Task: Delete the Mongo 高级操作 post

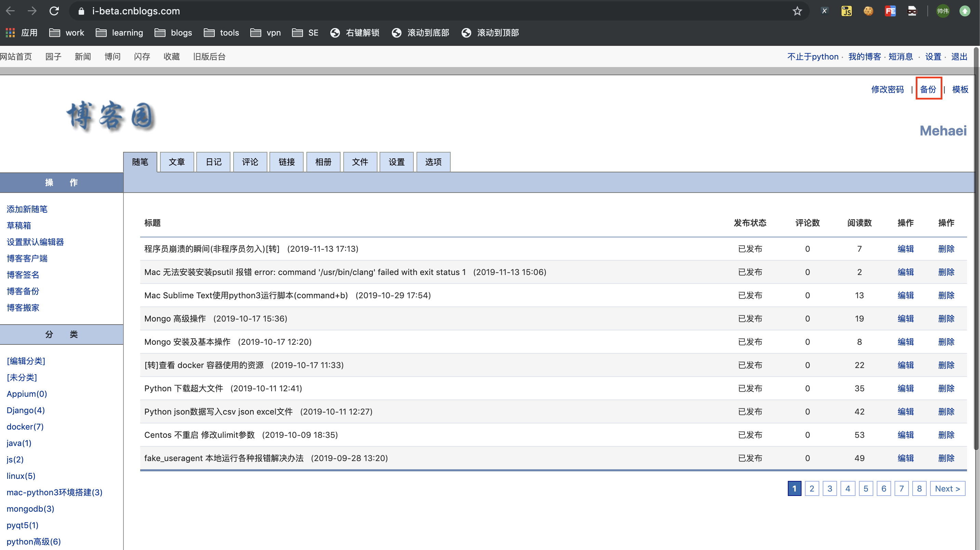Action: pyautogui.click(x=946, y=318)
